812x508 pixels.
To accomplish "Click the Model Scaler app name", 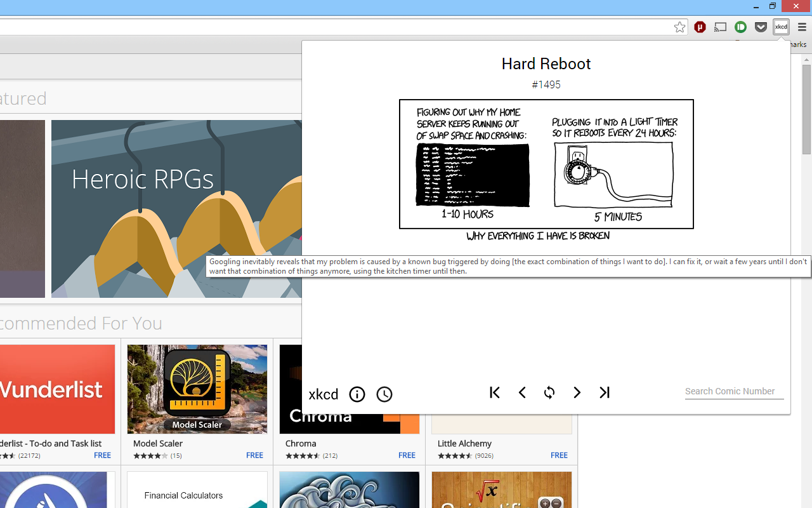I will click(158, 443).
